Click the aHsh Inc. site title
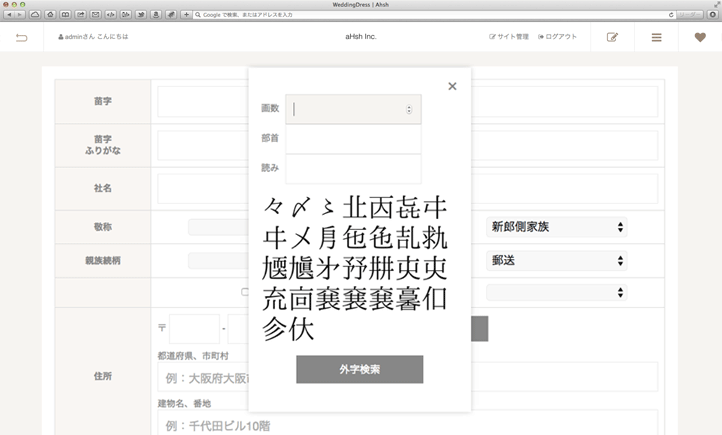 tap(361, 37)
